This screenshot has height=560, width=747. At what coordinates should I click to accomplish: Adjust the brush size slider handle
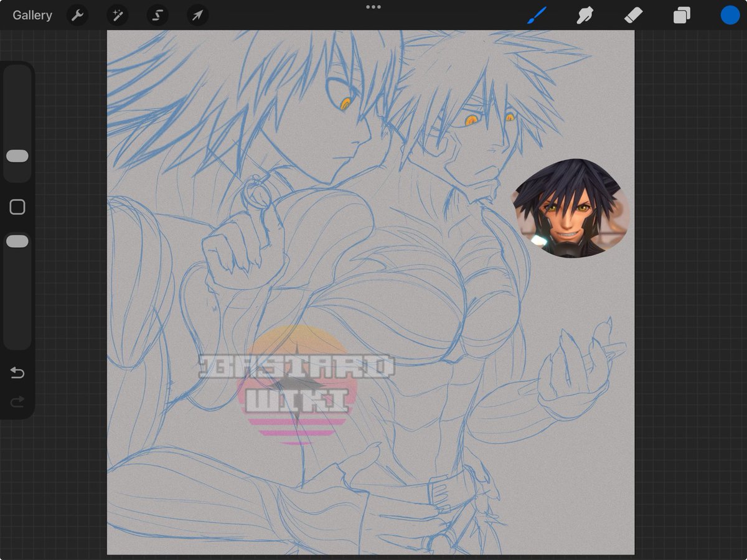17,156
